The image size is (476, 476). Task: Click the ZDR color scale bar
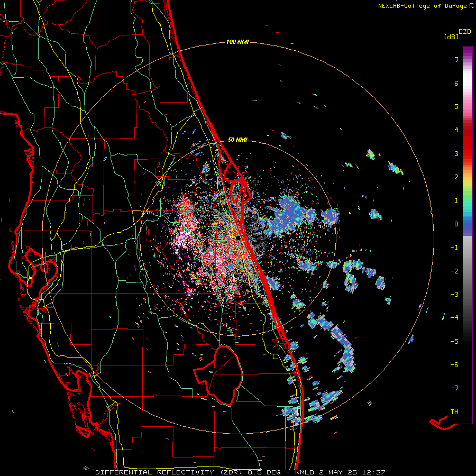pyautogui.click(x=467, y=235)
